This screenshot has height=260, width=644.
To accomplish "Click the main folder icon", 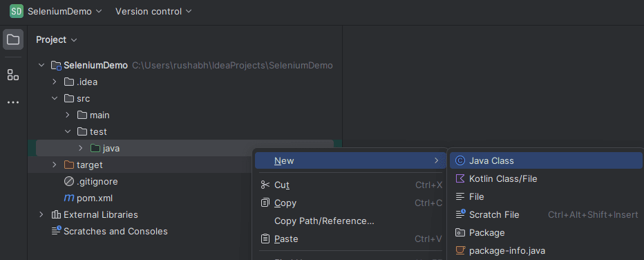I will tap(82, 115).
